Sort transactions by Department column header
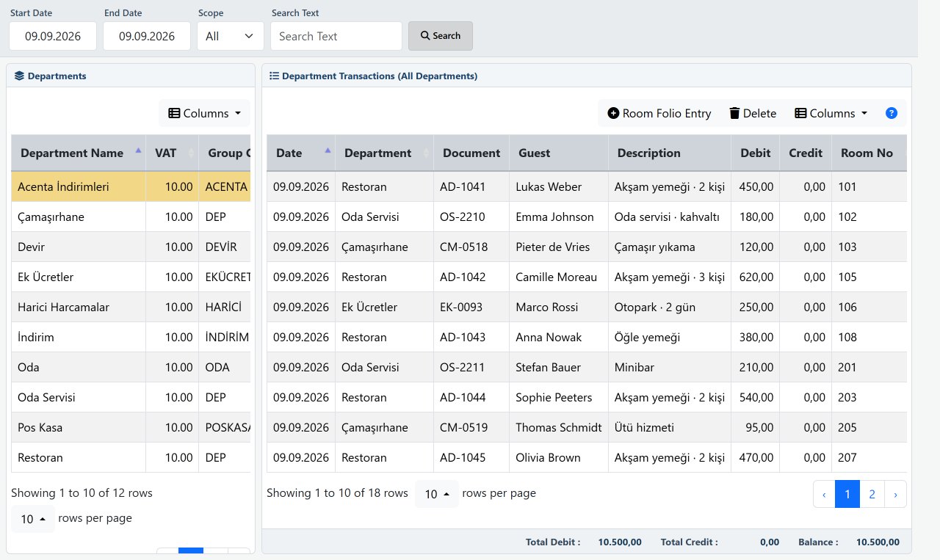The height and width of the screenshot is (560, 940). pyautogui.click(x=385, y=153)
